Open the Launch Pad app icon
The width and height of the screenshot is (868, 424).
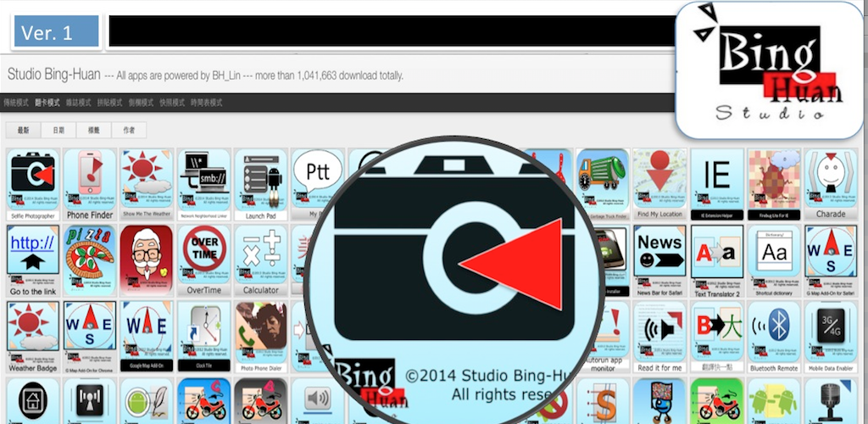click(x=261, y=184)
